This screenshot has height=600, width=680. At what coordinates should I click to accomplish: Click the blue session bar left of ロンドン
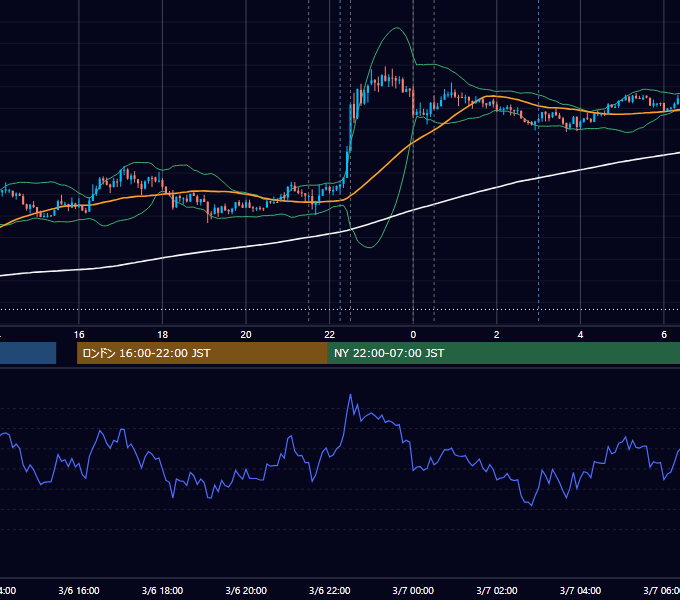pos(28,353)
